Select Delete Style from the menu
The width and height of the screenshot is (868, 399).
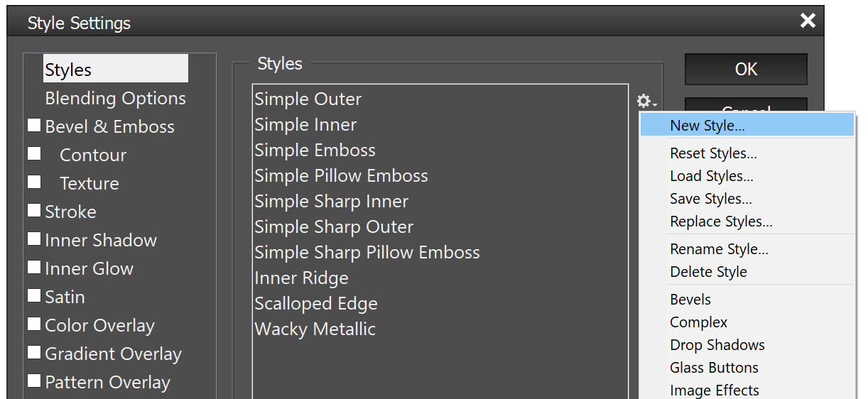[x=708, y=272]
